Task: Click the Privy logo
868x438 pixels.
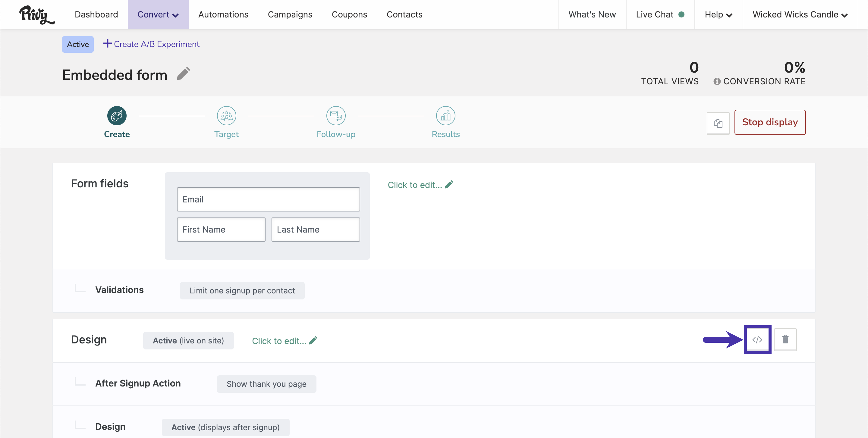Action: coord(36,15)
